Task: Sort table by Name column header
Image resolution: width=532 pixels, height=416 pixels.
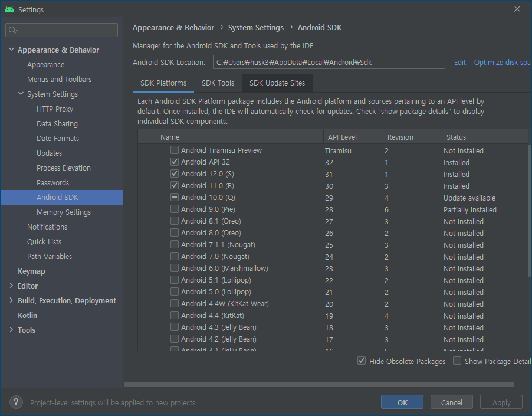Action: pyautogui.click(x=239, y=137)
